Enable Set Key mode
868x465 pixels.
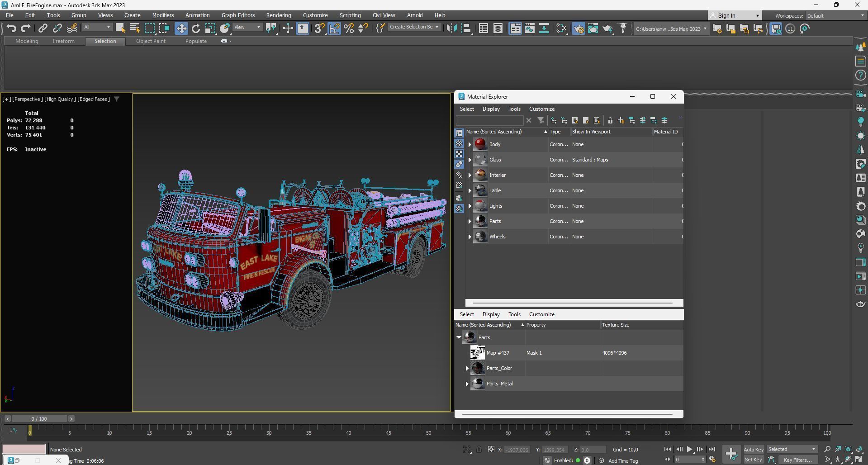(753, 460)
